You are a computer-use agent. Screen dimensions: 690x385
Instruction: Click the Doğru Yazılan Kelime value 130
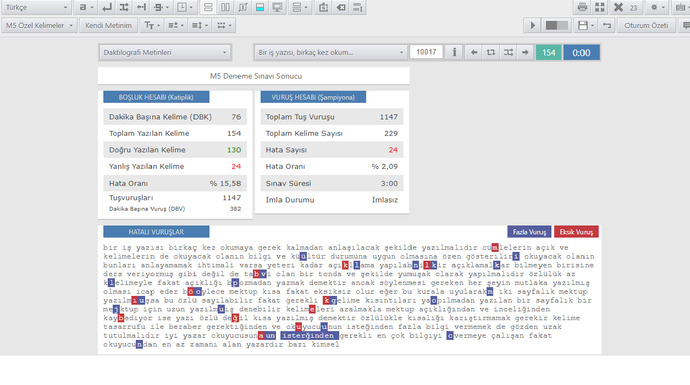[x=234, y=150]
